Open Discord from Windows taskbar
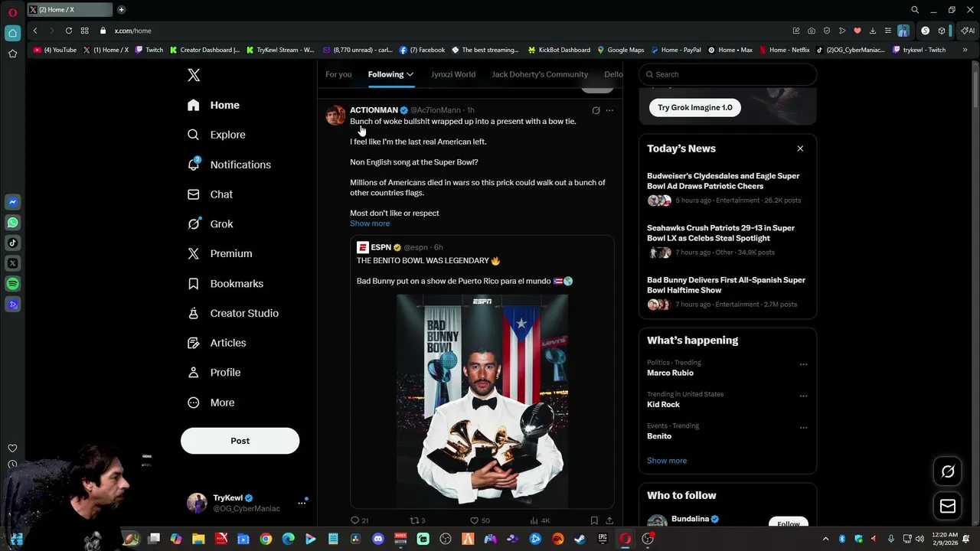 377,539
